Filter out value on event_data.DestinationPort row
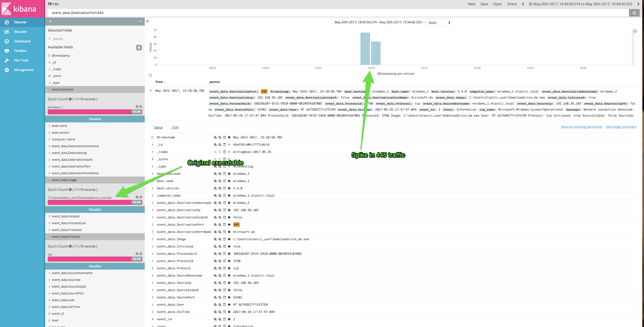Viewport: 644px width, 327px height. pos(220,225)
